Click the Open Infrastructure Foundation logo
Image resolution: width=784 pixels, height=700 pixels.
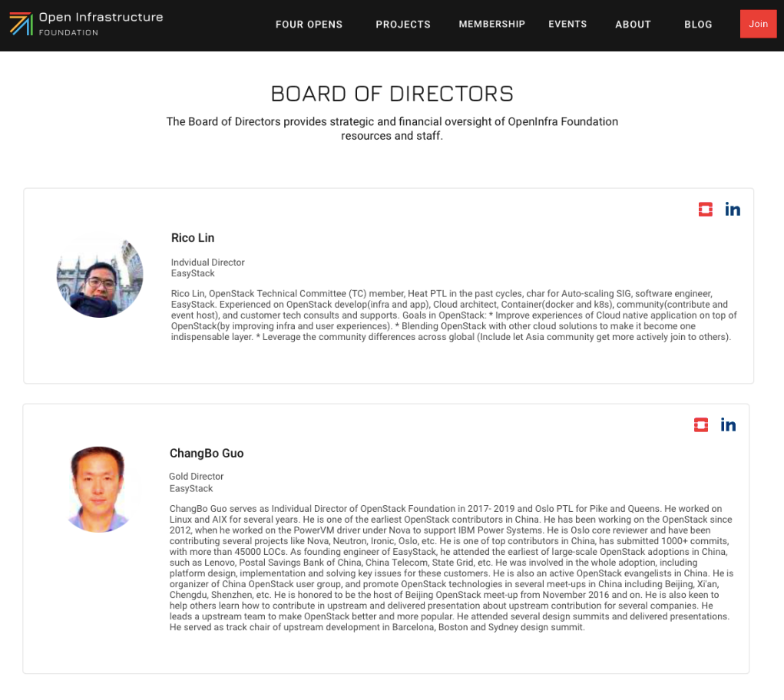click(21, 24)
